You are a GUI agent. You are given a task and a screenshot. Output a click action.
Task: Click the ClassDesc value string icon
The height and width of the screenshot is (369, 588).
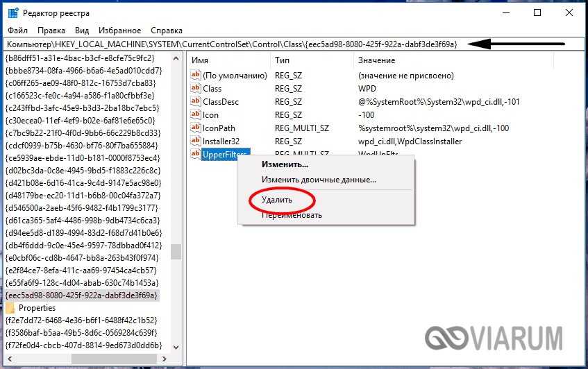pyautogui.click(x=195, y=101)
